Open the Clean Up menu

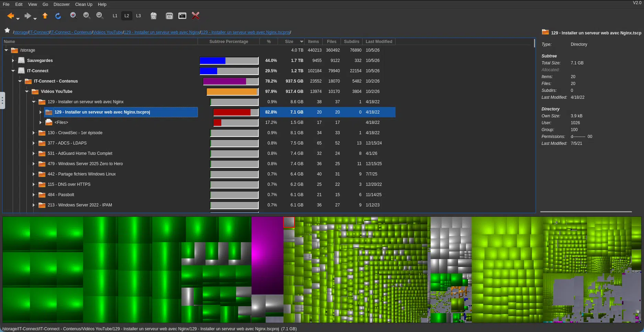click(x=84, y=4)
